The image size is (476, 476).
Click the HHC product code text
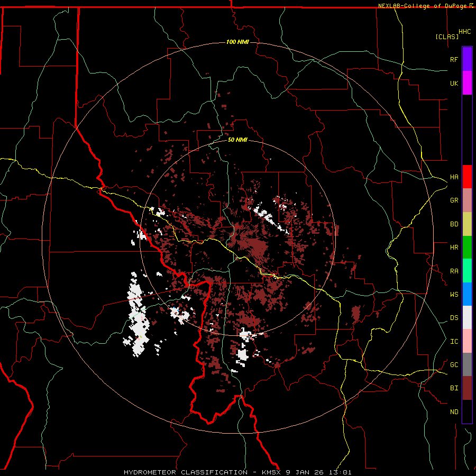[x=464, y=32]
